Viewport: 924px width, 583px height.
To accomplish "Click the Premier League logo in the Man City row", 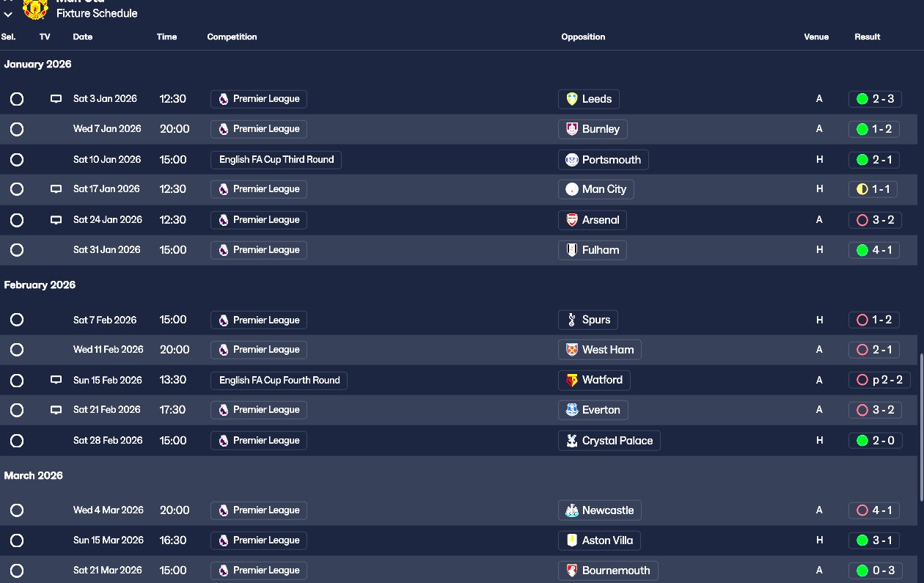I will pos(224,189).
